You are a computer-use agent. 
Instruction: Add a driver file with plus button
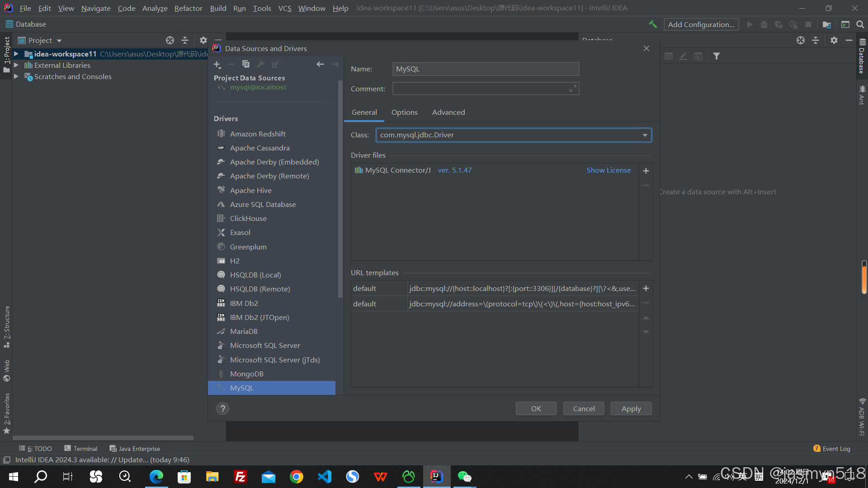(646, 171)
